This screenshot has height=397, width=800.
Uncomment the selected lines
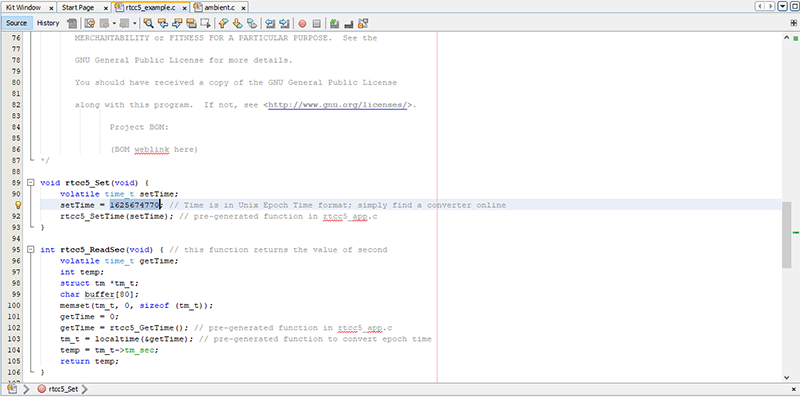click(x=349, y=23)
